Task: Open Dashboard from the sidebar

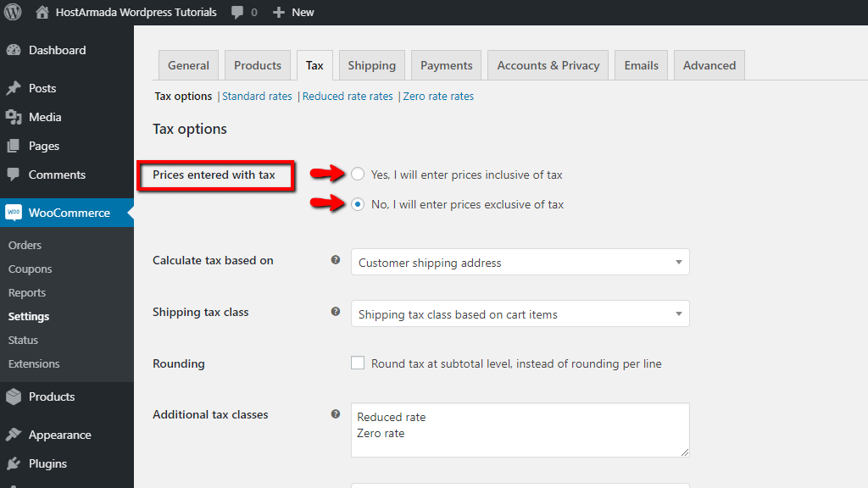Action: 57,50
